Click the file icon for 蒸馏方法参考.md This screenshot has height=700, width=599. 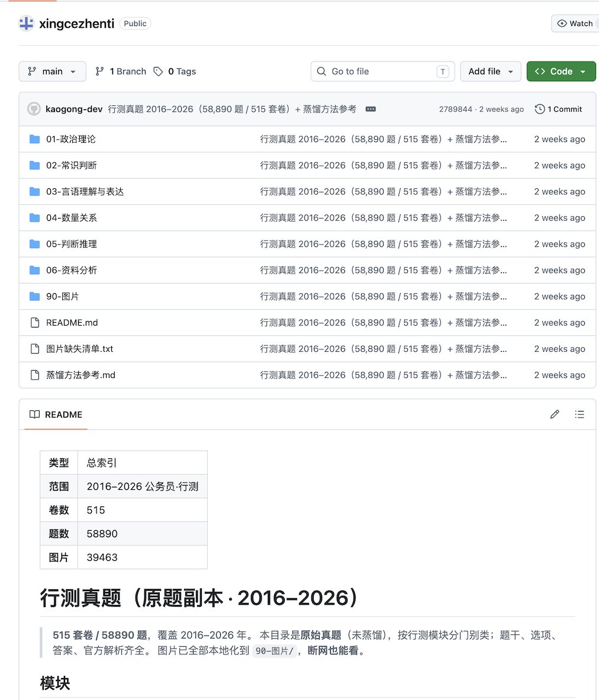[x=34, y=375]
